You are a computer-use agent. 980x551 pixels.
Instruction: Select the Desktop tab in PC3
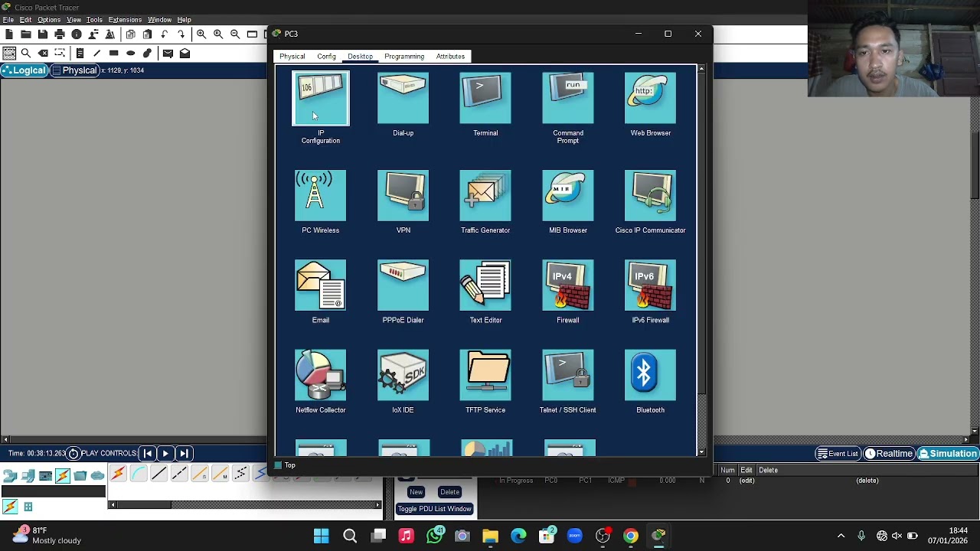(x=360, y=57)
